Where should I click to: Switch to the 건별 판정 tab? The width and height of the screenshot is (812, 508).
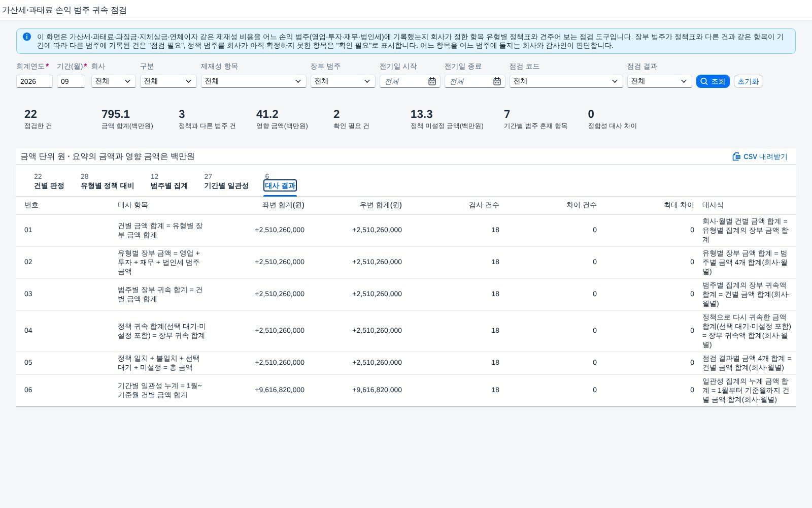click(49, 181)
